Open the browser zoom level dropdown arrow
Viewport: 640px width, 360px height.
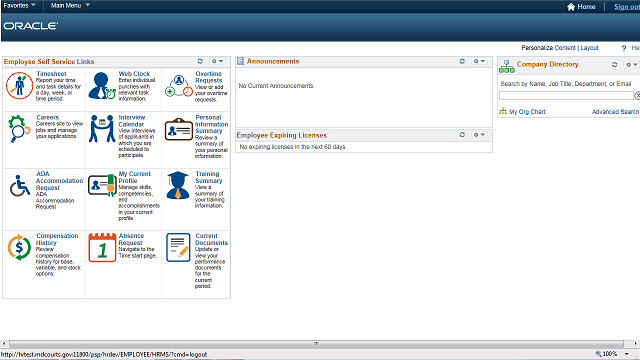[x=627, y=354]
